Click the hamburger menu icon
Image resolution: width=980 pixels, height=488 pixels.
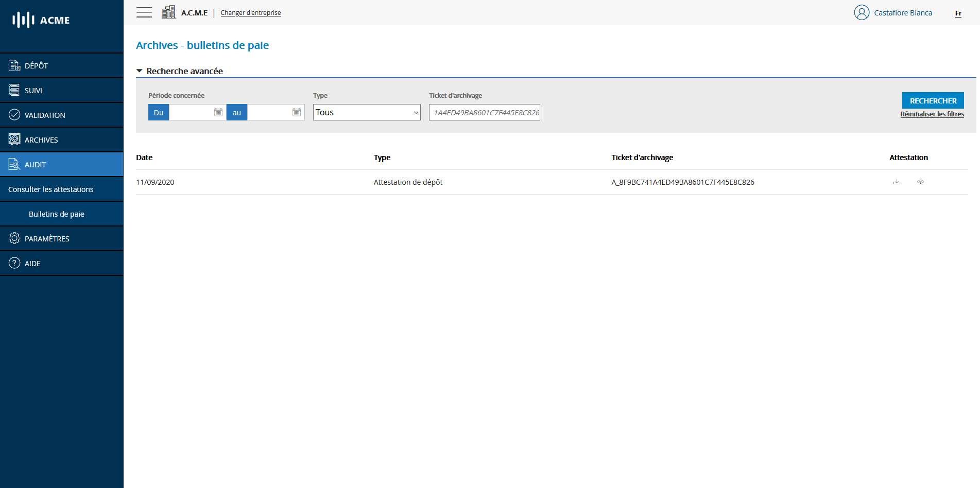tap(144, 12)
